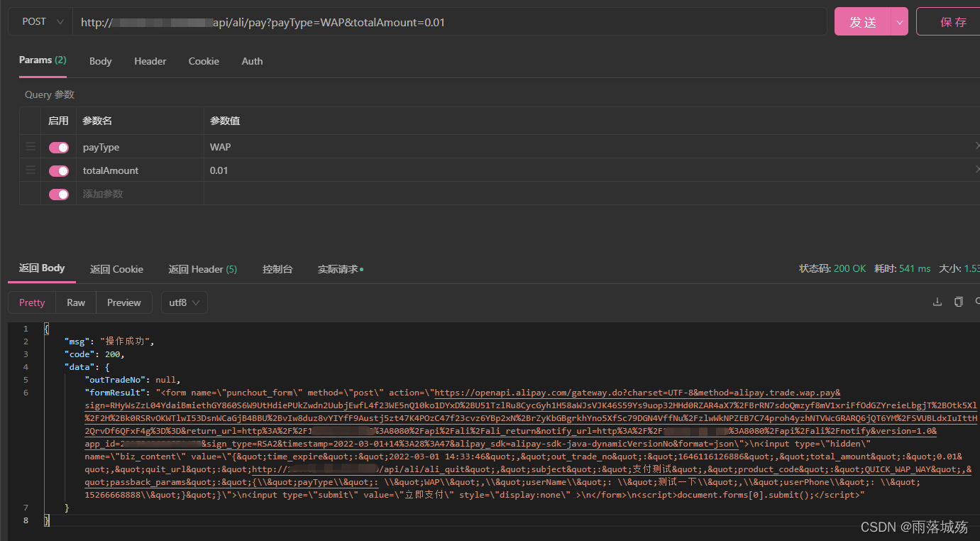
Task: Click the 添加参数 placeholder field
Action: 140,194
